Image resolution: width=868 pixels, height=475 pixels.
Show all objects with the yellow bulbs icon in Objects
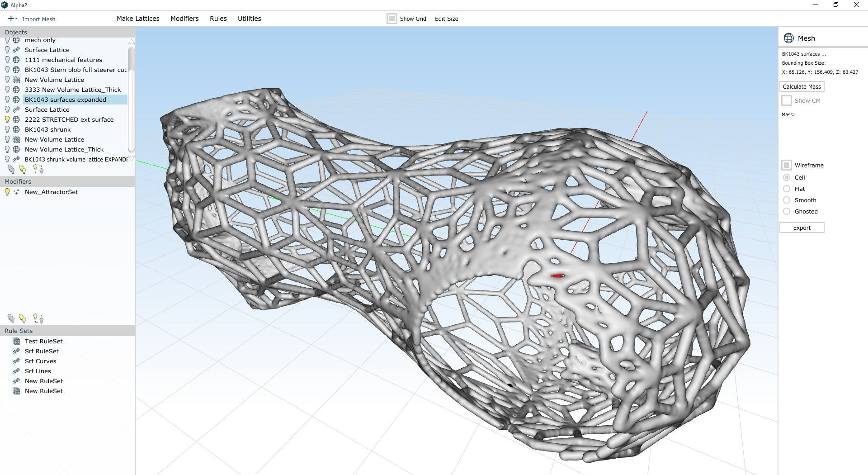coord(23,169)
